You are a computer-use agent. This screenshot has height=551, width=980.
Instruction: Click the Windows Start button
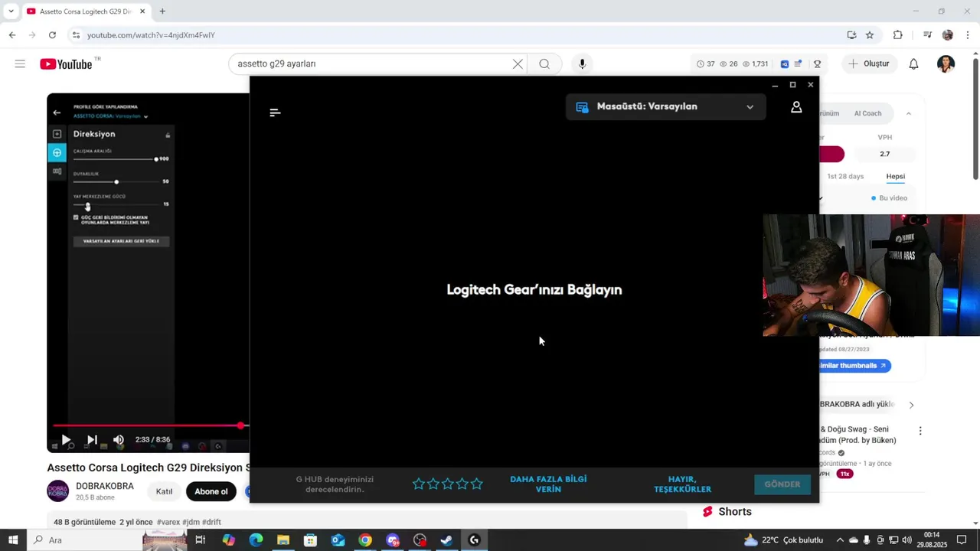click(12, 540)
